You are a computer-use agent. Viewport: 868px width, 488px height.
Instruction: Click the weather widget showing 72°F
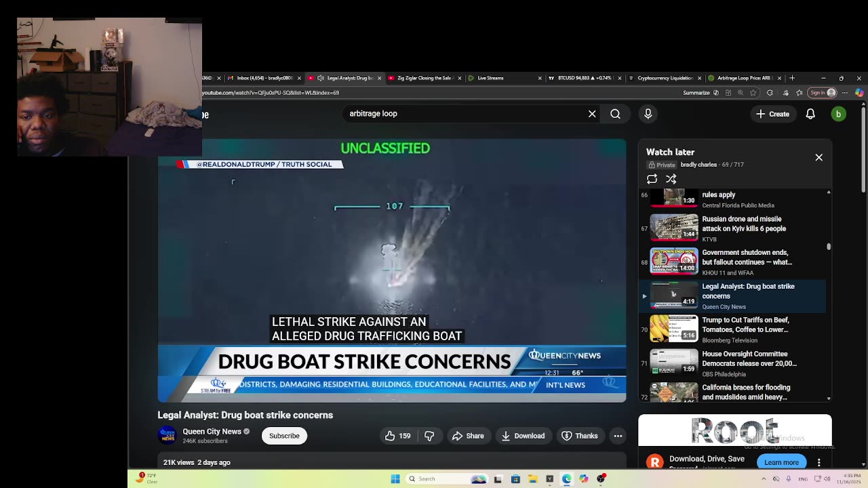(x=146, y=478)
